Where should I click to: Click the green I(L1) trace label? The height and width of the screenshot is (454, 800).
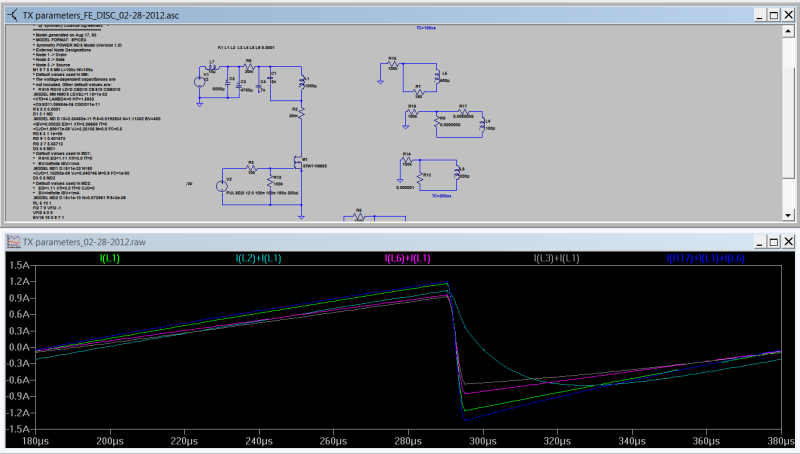(111, 259)
